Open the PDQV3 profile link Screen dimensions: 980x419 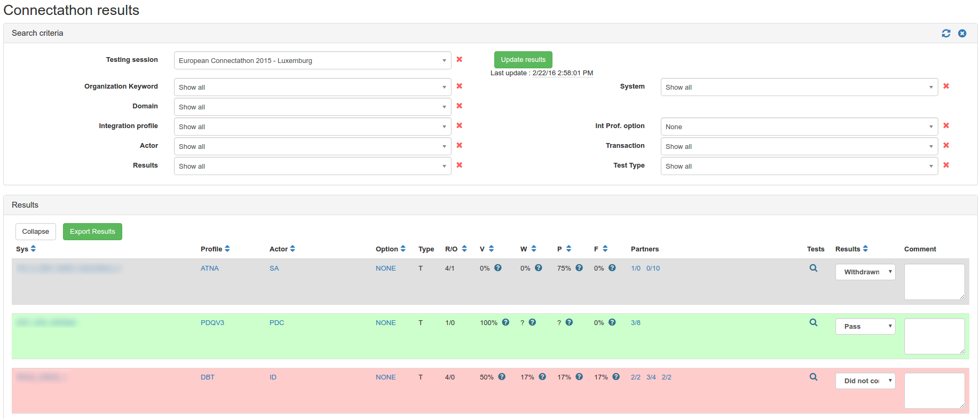(x=212, y=323)
